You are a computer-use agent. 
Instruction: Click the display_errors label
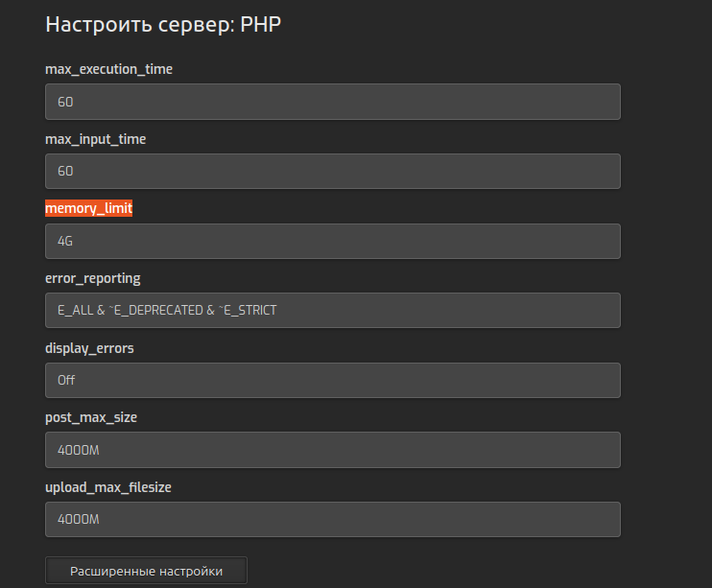[x=89, y=348]
